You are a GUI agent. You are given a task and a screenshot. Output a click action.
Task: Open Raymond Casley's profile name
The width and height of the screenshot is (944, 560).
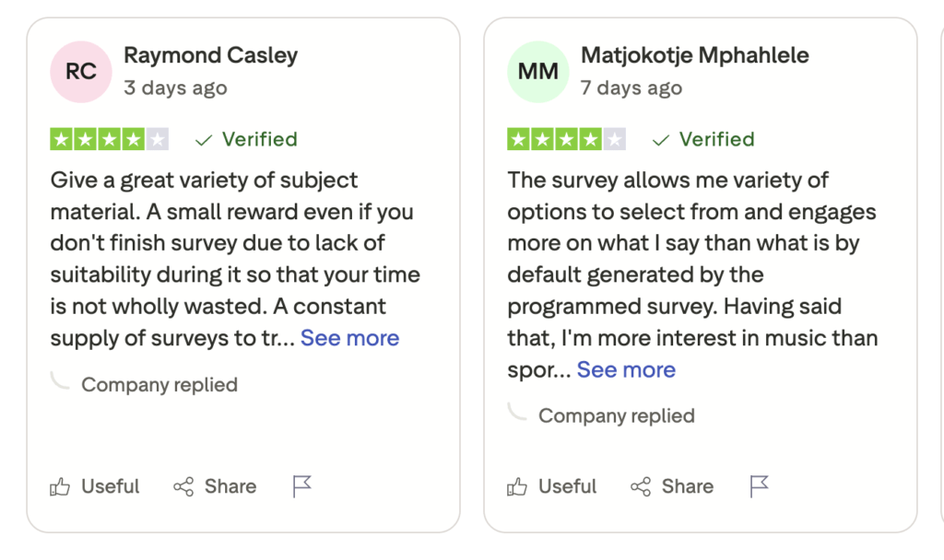tap(211, 55)
